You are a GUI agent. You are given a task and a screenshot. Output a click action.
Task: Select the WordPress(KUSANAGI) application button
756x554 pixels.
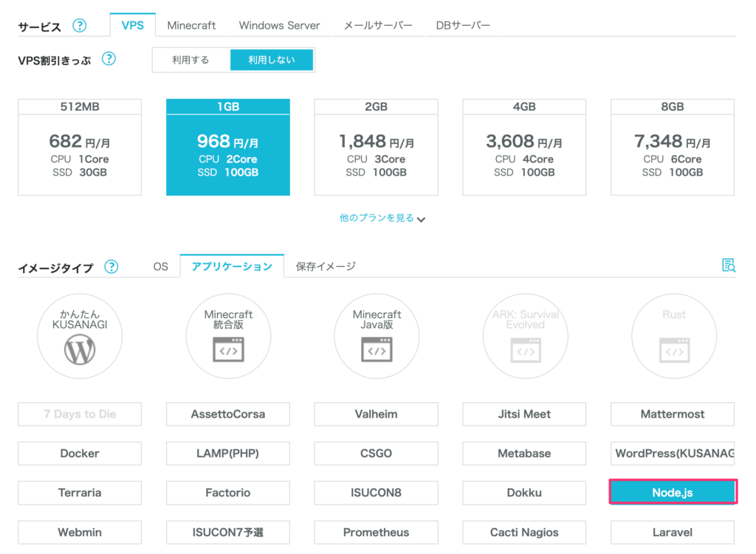point(673,454)
